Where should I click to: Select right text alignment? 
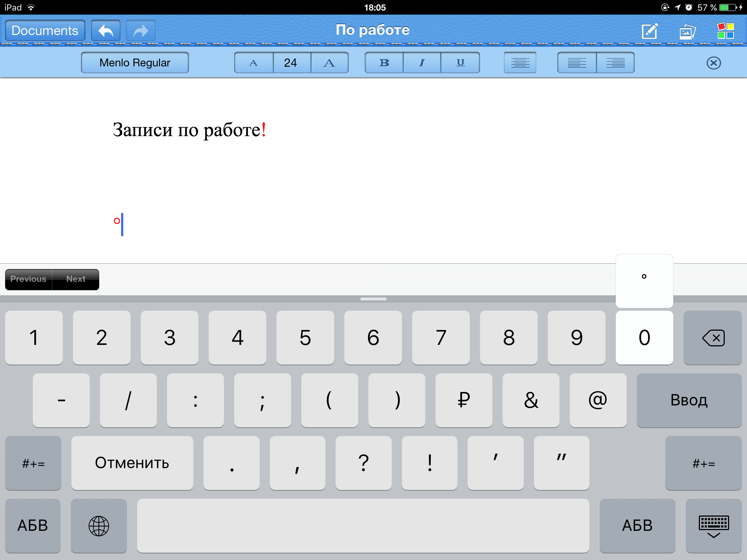point(615,63)
